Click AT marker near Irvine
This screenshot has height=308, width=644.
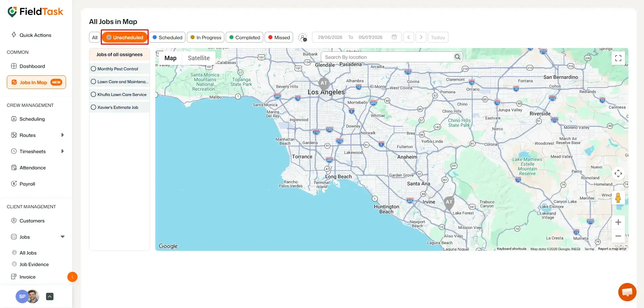[449, 203]
